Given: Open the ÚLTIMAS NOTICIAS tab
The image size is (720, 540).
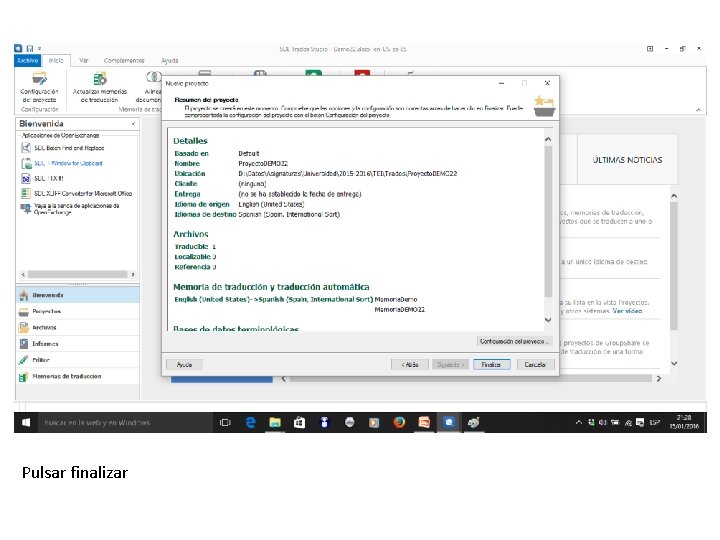Looking at the screenshot, I should pos(627,160).
